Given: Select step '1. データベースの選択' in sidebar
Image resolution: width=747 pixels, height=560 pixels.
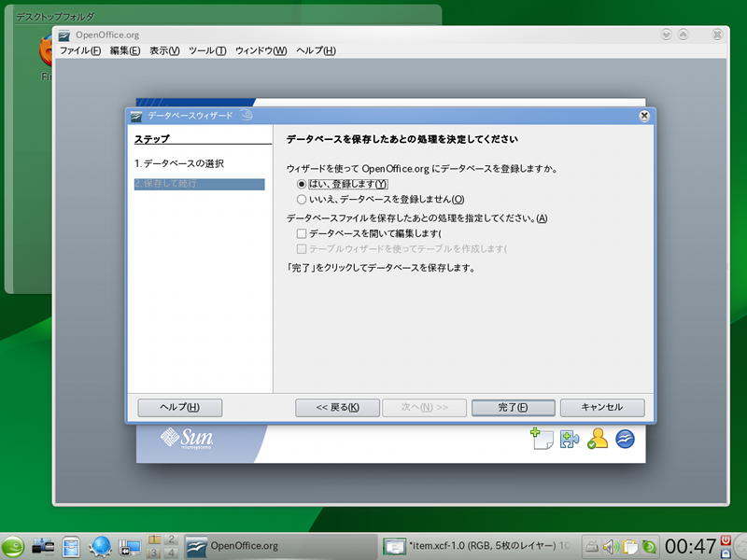Looking at the screenshot, I should [x=178, y=163].
